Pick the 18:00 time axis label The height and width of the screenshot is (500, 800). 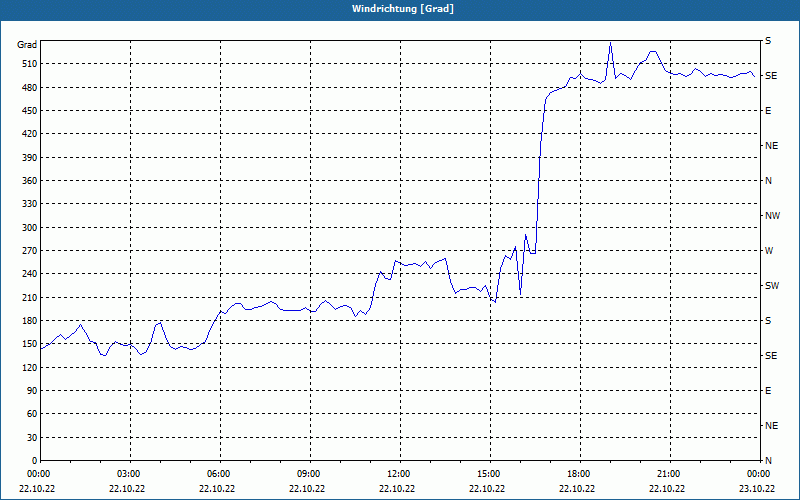(x=577, y=474)
